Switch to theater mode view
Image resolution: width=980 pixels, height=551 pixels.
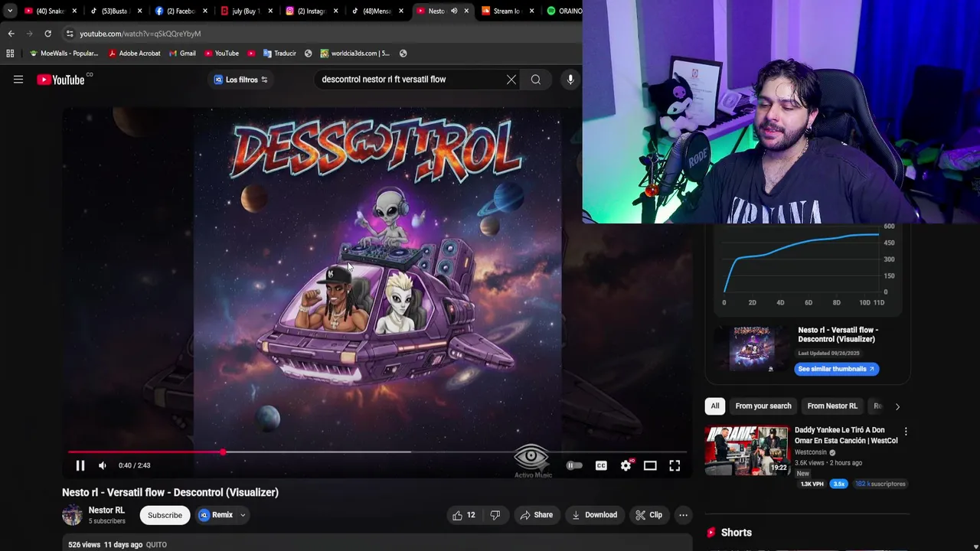tap(650, 465)
